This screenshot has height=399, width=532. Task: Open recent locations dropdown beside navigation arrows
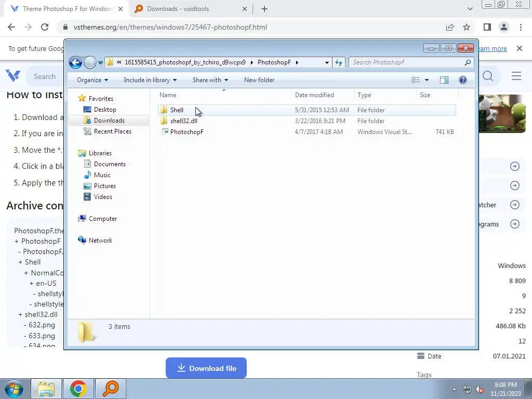click(100, 63)
